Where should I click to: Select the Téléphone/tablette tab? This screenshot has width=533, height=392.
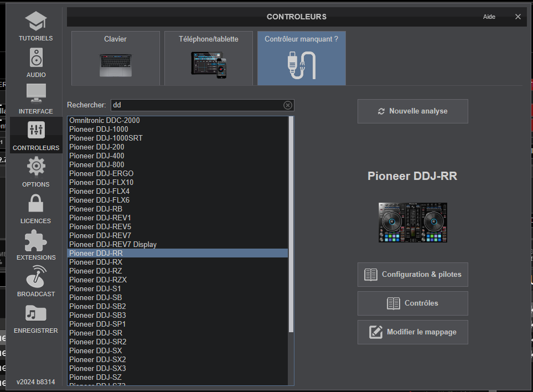pos(209,58)
